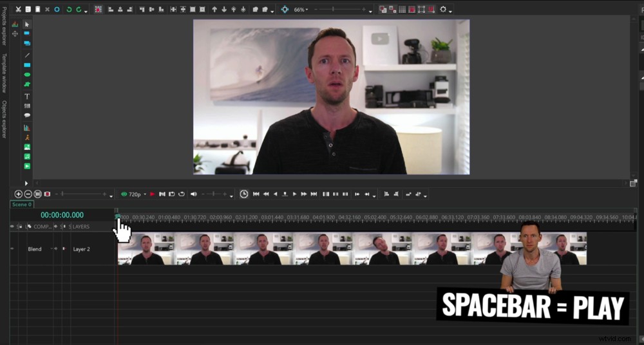Expand dropdown arrow next to Redo
Screen dimensions: 644x345
[x=86, y=11]
